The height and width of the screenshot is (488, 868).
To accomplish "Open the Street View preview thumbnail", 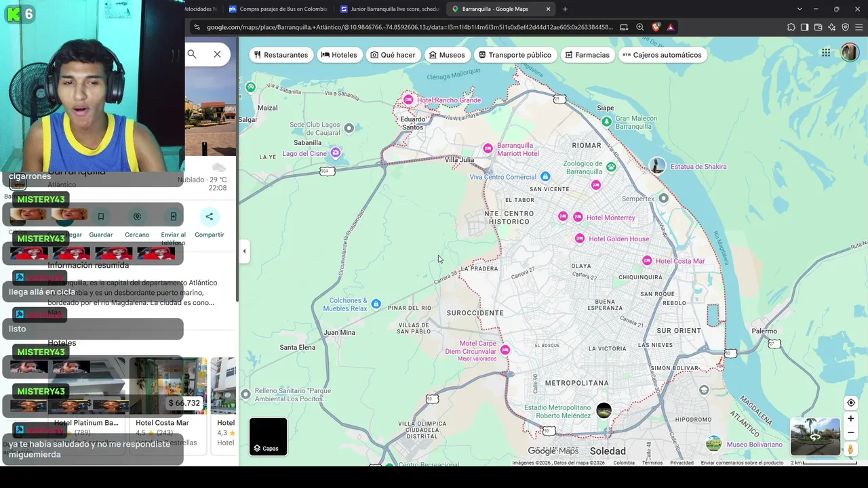I will pos(815,436).
